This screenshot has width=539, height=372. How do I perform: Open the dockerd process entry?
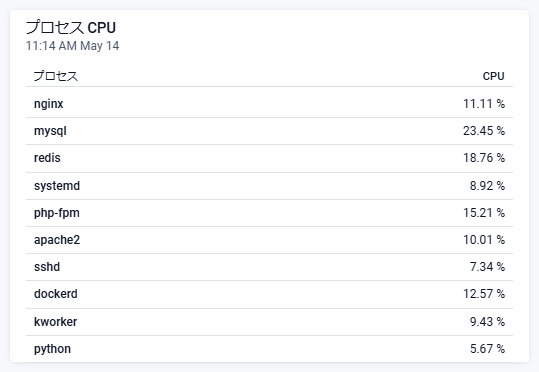pyautogui.click(x=269, y=294)
